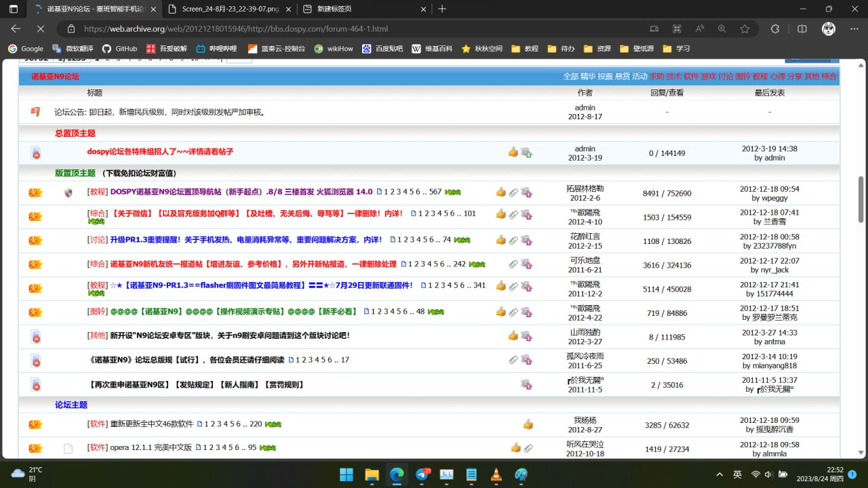Viewport: 868px width, 488px height.
Task: Open the Edge tab actions menu icon
Action: click(14, 9)
